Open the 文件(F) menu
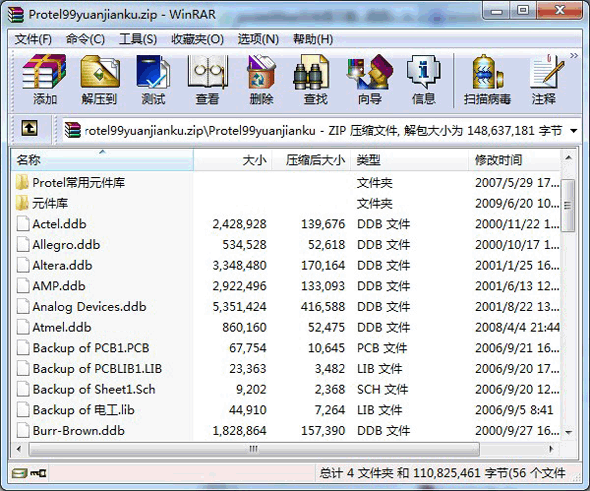Image resolution: width=590 pixels, height=491 pixels. (x=33, y=39)
